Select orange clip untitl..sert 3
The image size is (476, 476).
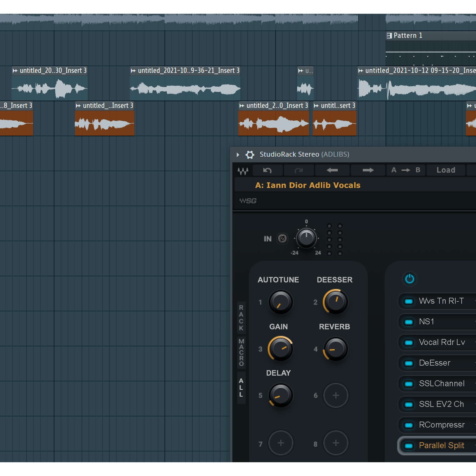pyautogui.click(x=334, y=118)
